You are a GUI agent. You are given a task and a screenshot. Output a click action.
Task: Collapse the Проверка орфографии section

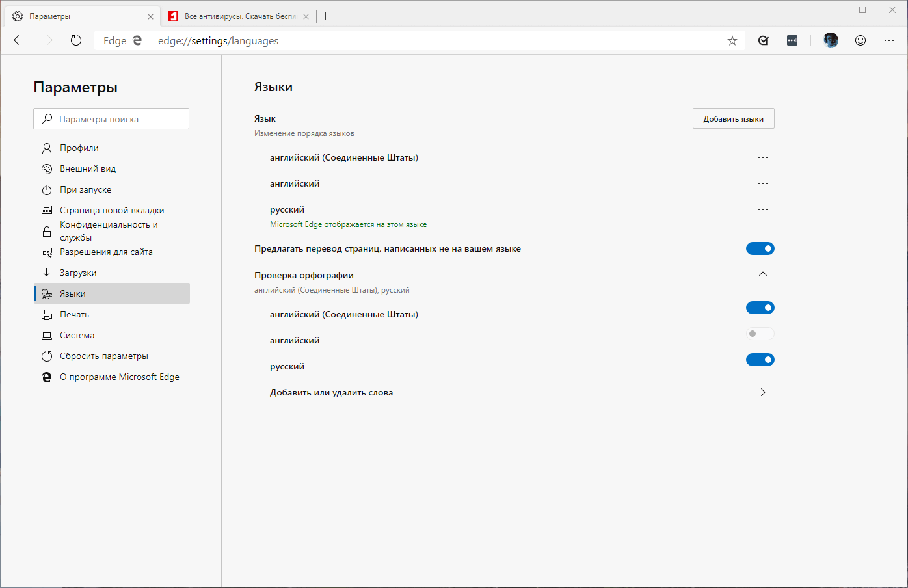763,274
